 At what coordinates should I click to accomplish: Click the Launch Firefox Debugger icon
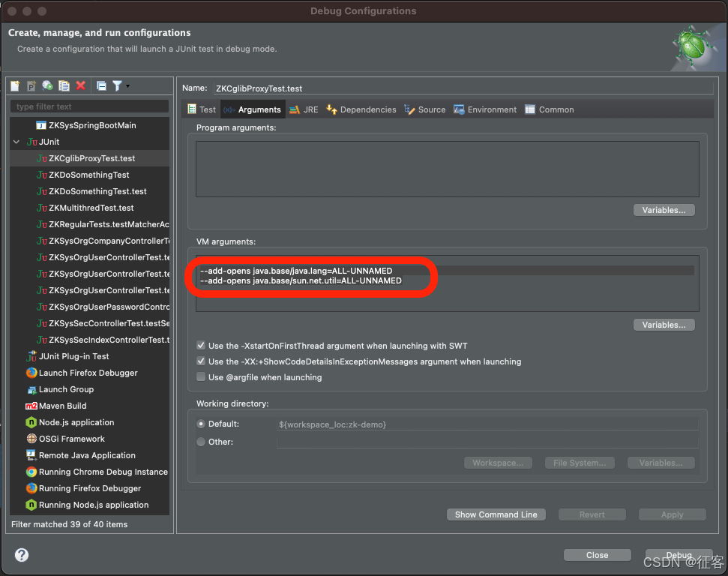[x=31, y=373]
